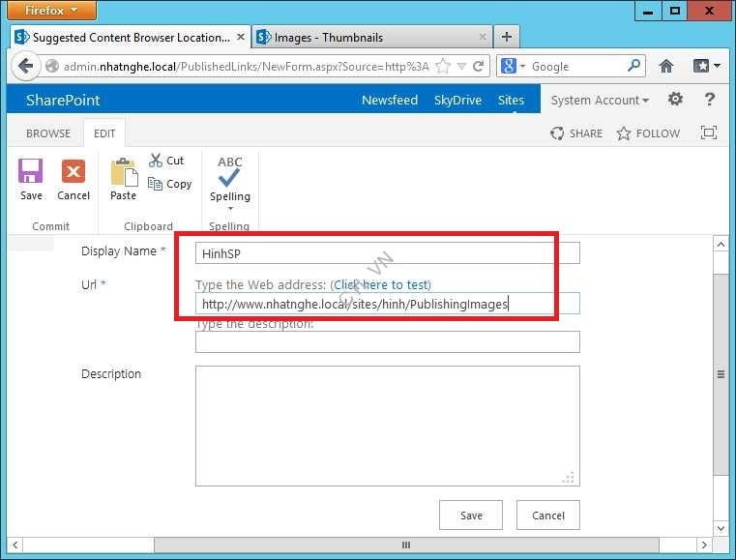Click the Firefox home icon
Screen dimensions: 736x560
[x=665, y=67]
